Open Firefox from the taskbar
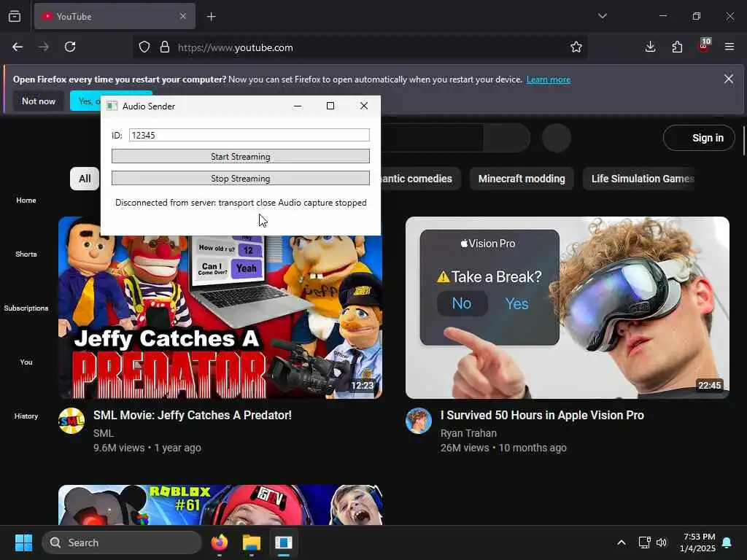The image size is (747, 560). (219, 542)
